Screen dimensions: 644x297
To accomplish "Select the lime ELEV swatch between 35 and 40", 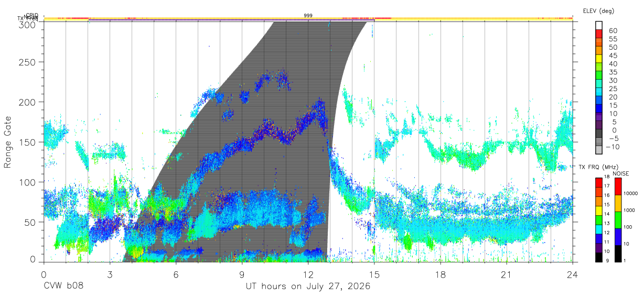I will pos(599,67).
